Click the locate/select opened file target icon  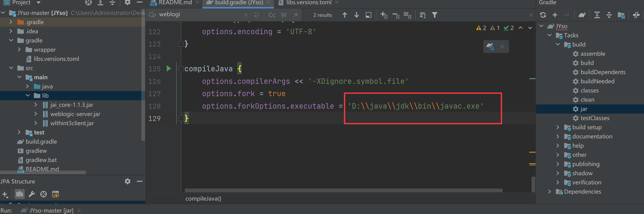[89, 3]
